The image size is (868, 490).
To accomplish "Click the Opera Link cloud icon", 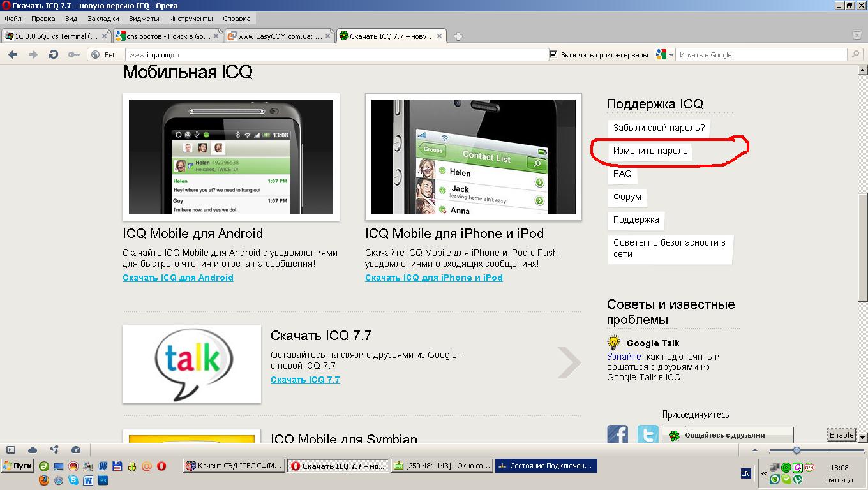I will (x=33, y=450).
